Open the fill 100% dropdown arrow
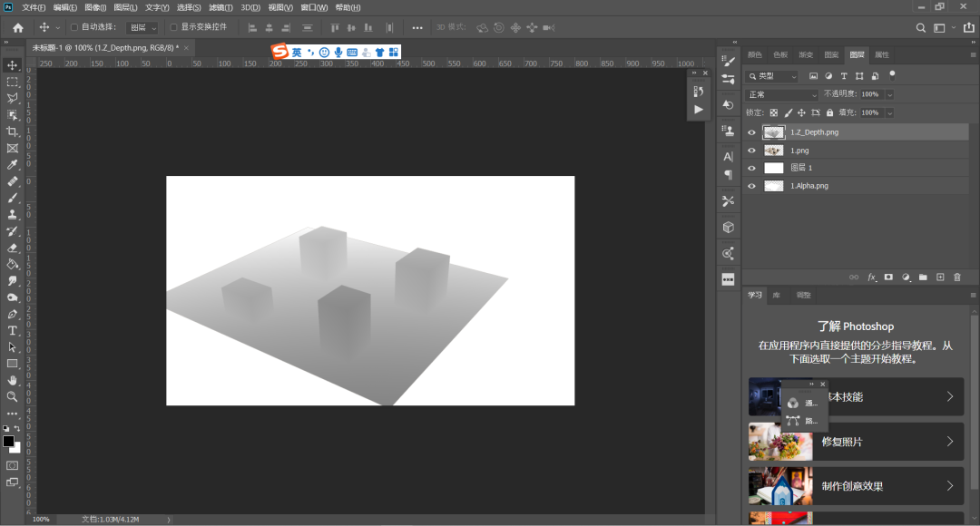This screenshot has width=980, height=526. coord(889,113)
